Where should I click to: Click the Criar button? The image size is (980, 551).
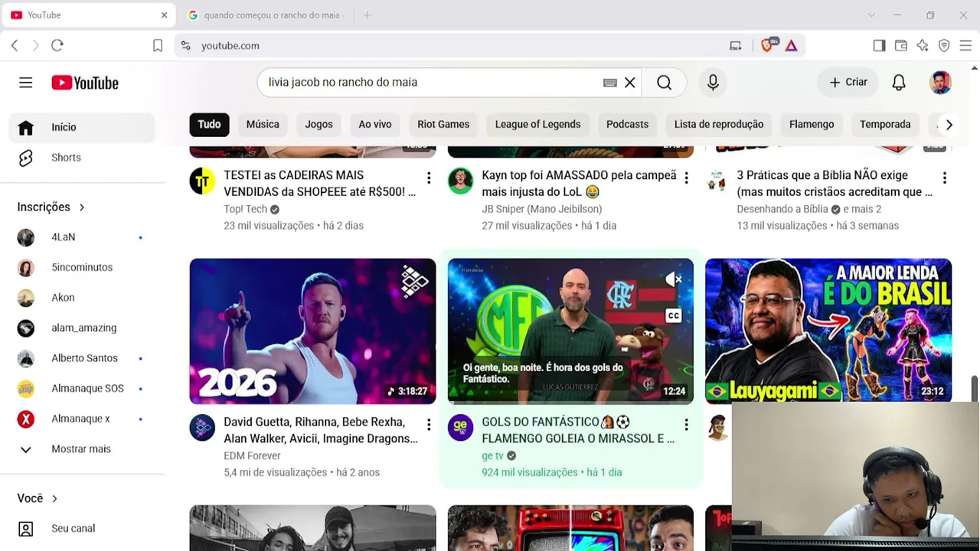(x=848, y=83)
